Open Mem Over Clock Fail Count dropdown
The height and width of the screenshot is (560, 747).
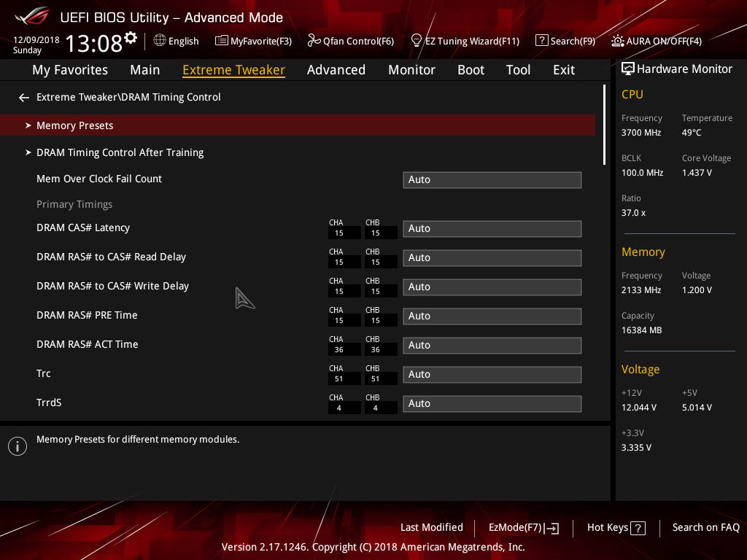(492, 180)
